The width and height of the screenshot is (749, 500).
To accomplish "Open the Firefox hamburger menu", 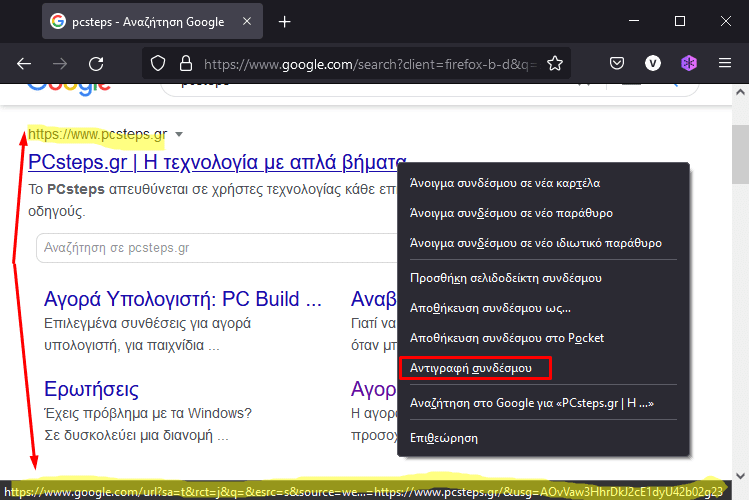I will point(725,63).
